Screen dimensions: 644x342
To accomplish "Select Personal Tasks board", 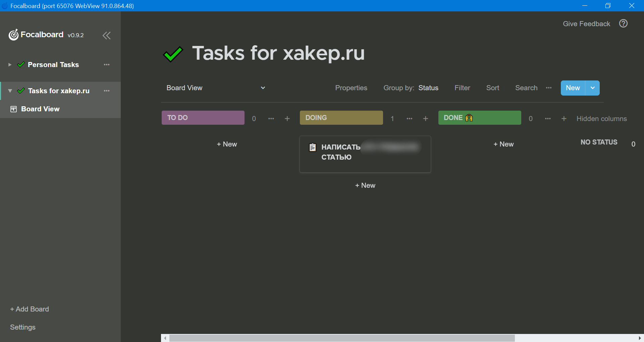I will coord(53,65).
